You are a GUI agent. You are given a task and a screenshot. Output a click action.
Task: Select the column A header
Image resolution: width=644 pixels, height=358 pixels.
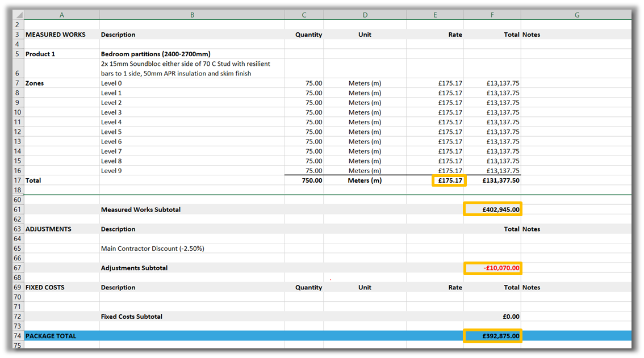(x=61, y=15)
